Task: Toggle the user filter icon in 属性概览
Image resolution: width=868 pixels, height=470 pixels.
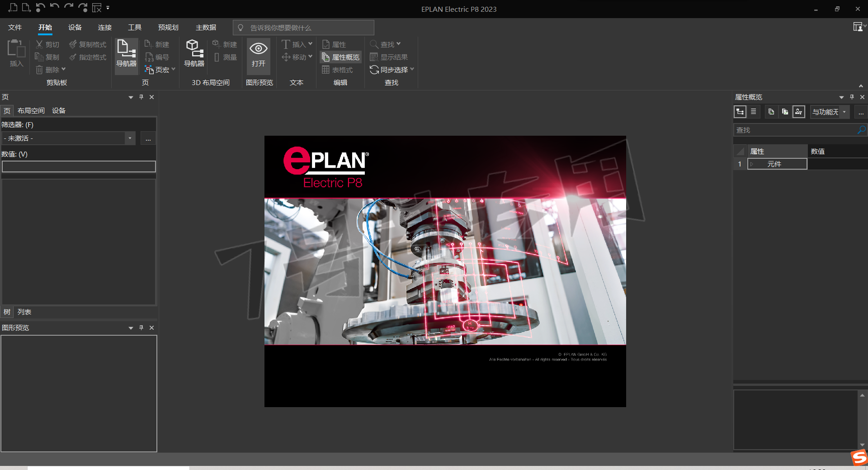Action: 799,112
